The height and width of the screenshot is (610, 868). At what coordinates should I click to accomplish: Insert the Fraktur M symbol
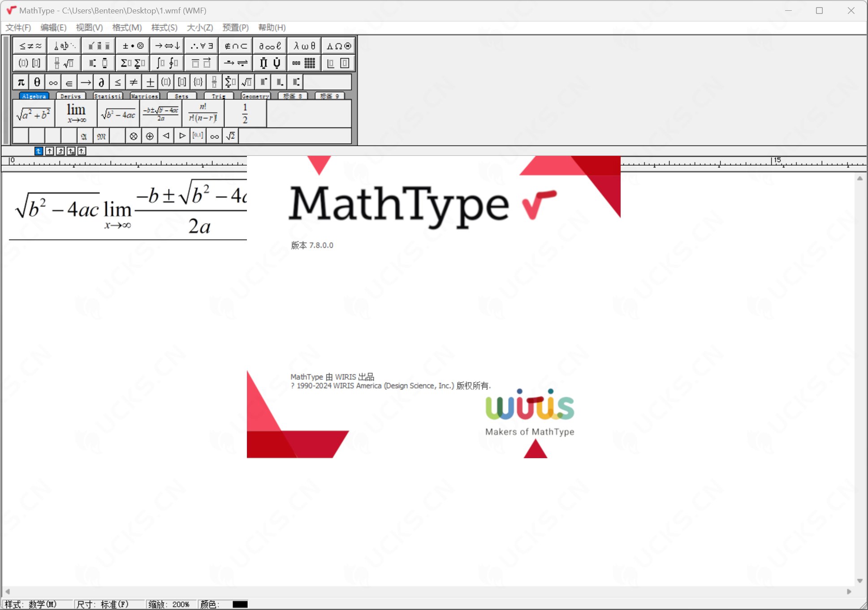coord(101,136)
